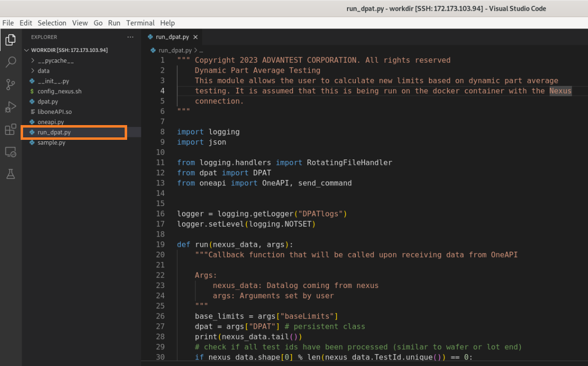Click line number 19 in the gutter

coord(160,245)
